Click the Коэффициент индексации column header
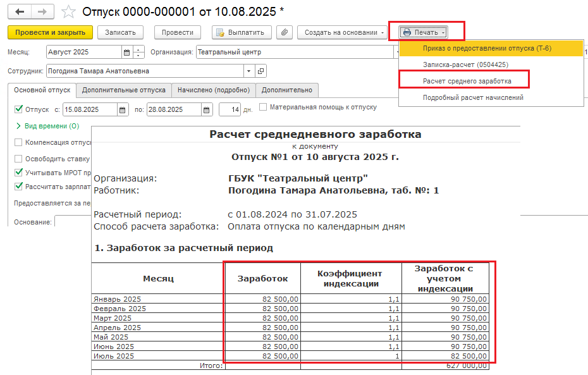This screenshot has width=588, height=375. click(x=351, y=278)
